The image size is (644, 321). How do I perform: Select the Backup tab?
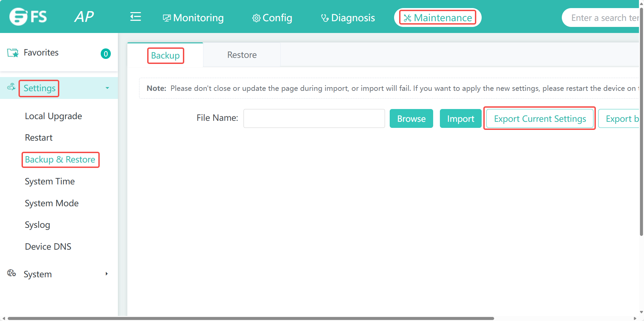coord(165,56)
